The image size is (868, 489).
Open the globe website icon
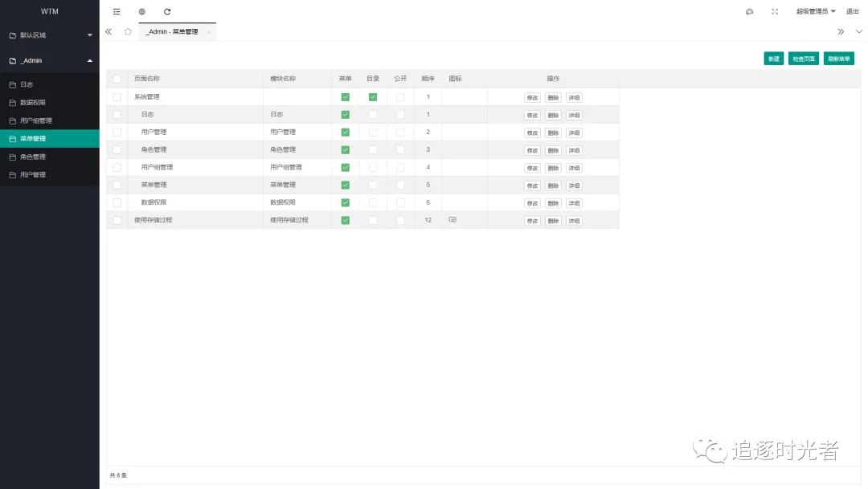(141, 11)
